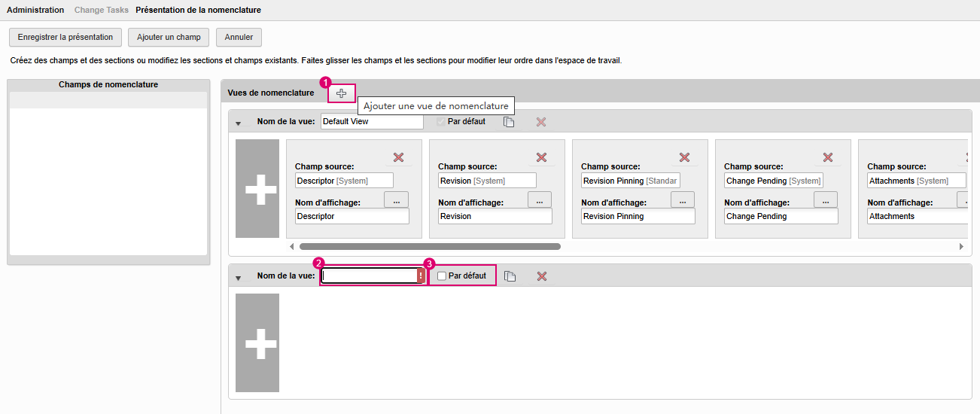Image resolution: width=980 pixels, height=414 pixels.
Task: Click the Par défaut checkbox of Default View
Action: click(441, 121)
